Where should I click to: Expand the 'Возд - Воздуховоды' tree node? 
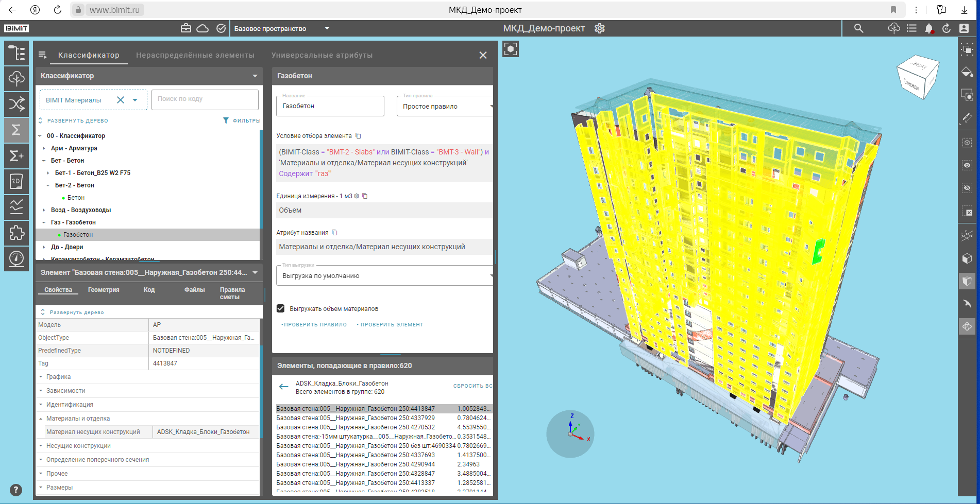click(44, 210)
